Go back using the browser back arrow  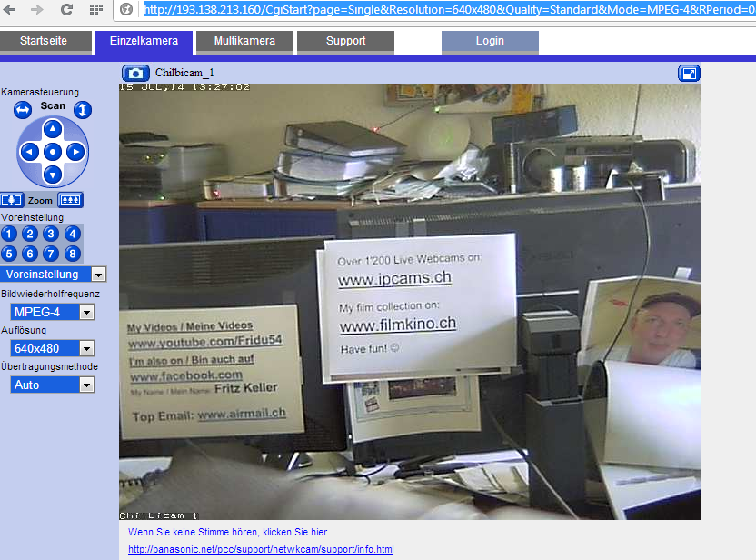point(10,10)
